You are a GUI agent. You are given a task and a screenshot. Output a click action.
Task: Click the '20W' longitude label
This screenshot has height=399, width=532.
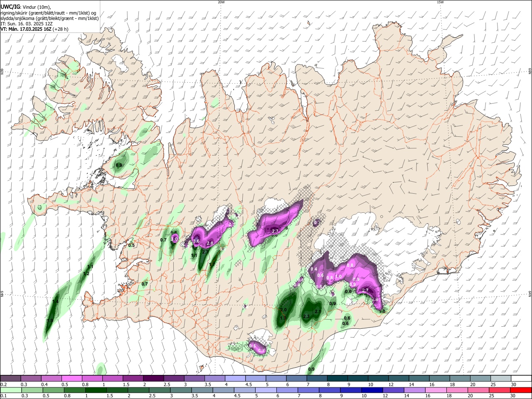coord(221,2)
